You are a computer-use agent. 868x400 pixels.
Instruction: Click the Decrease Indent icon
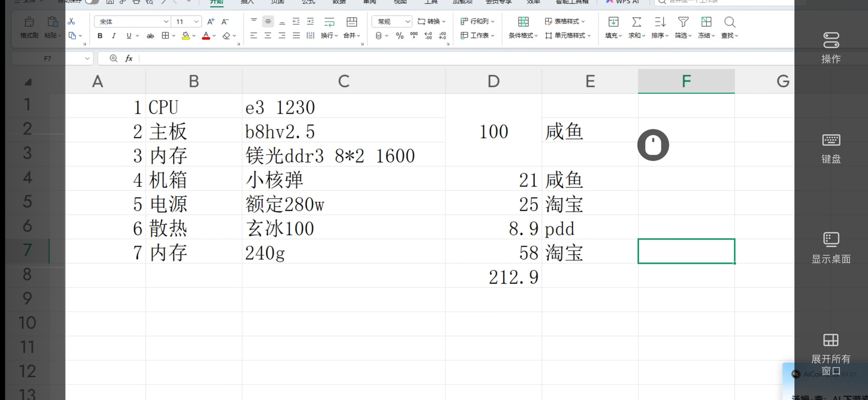point(296,21)
